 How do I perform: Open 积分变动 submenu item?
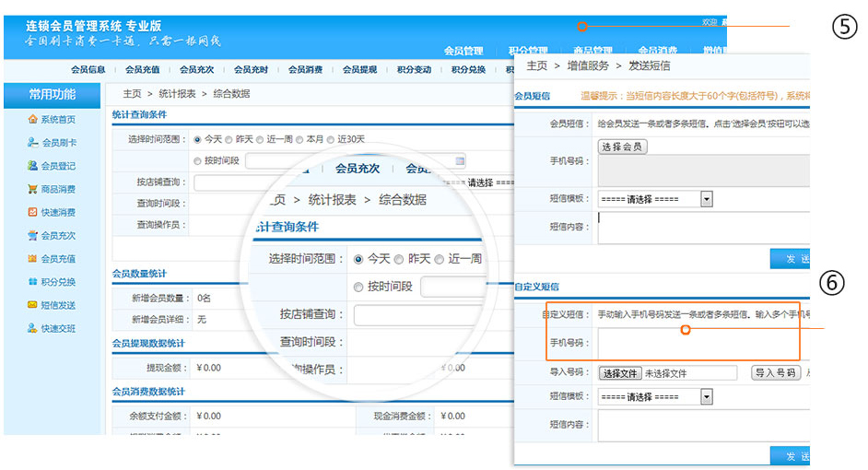point(414,70)
